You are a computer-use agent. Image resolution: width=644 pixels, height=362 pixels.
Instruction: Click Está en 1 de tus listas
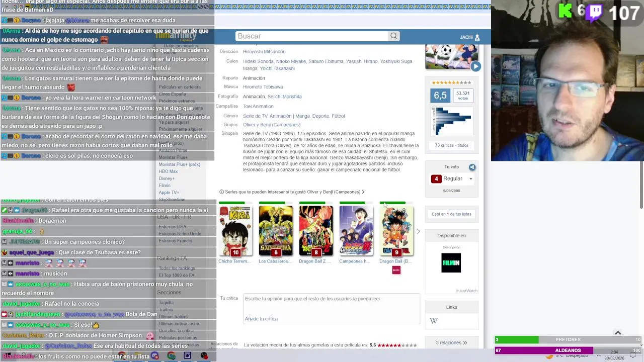click(x=451, y=214)
